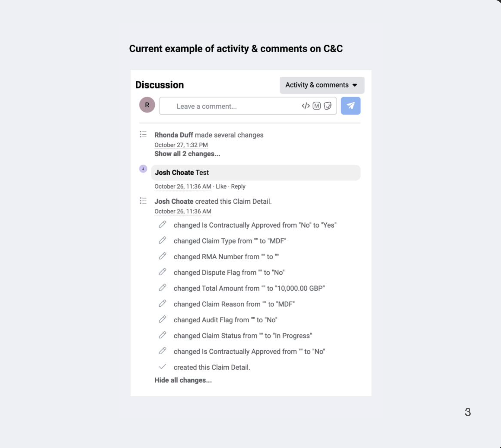Click list icon beside Rhonda Duff's changes
Image resolution: width=501 pixels, height=448 pixels.
[143, 134]
